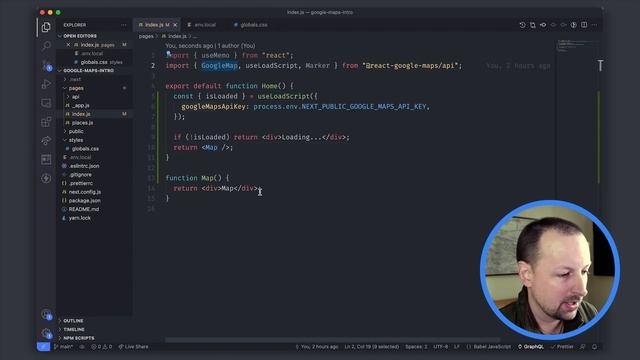Open the Remote Explorer view
The width and height of the screenshot is (640, 360).
point(46,103)
